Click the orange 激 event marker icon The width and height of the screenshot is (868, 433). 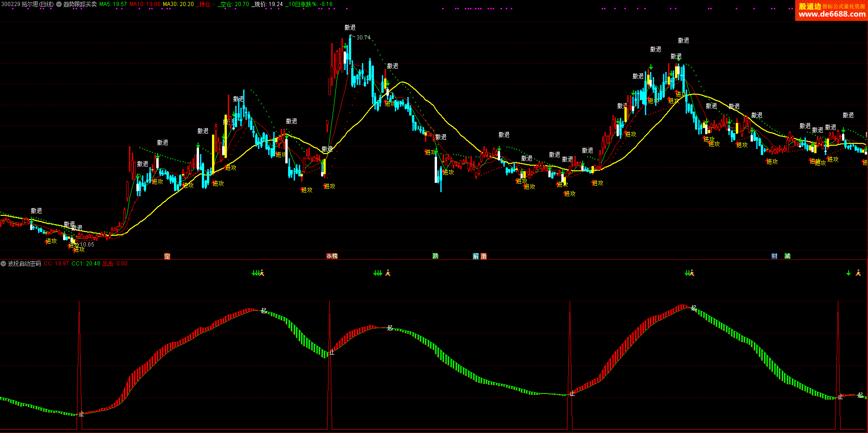click(x=484, y=256)
